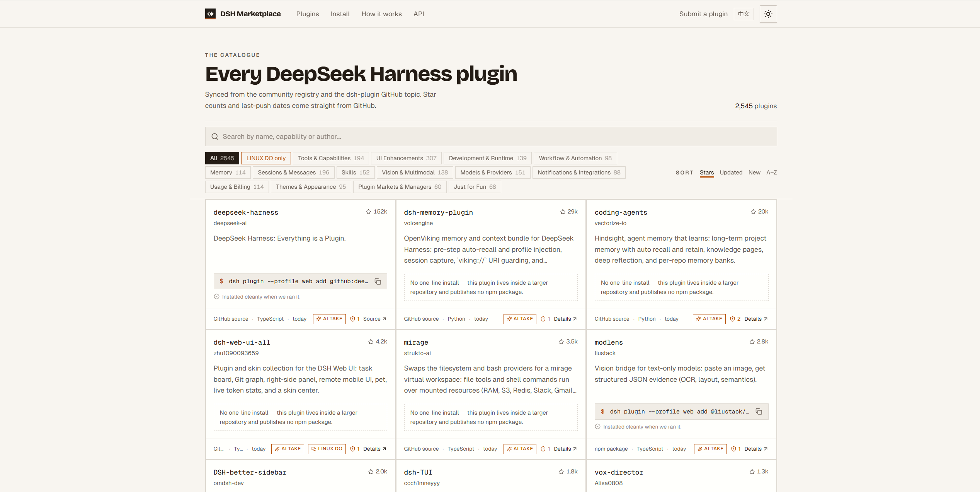Open the Submit a plugin link
980x492 pixels.
703,14
